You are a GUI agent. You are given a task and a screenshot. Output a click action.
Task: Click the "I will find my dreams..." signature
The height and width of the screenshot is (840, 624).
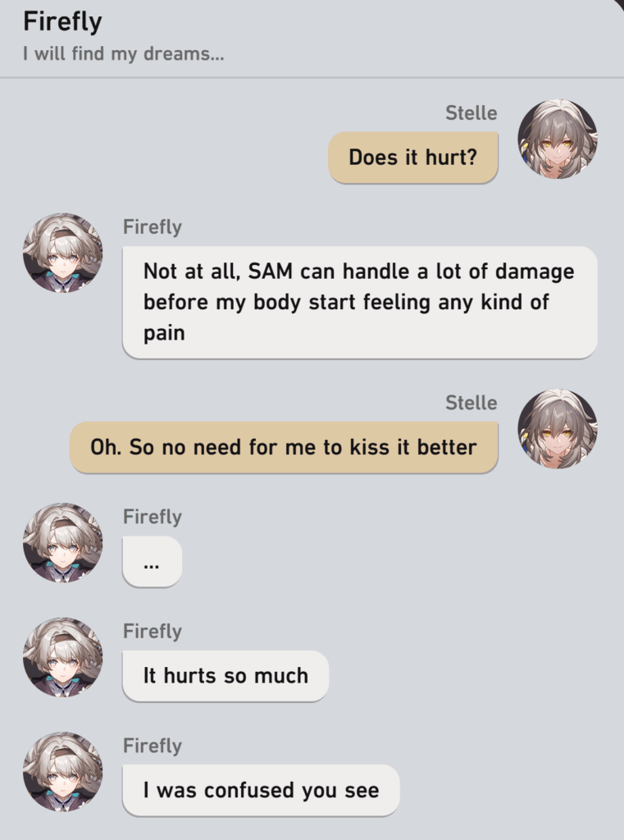point(124,53)
